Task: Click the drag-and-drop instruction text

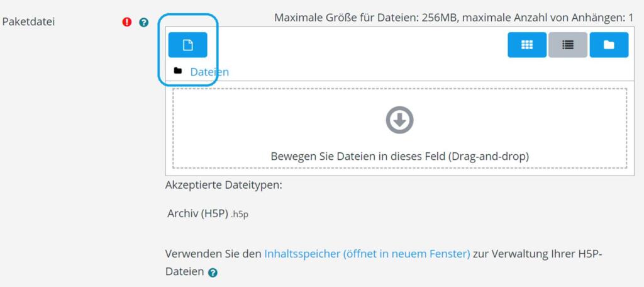Action: click(399, 156)
